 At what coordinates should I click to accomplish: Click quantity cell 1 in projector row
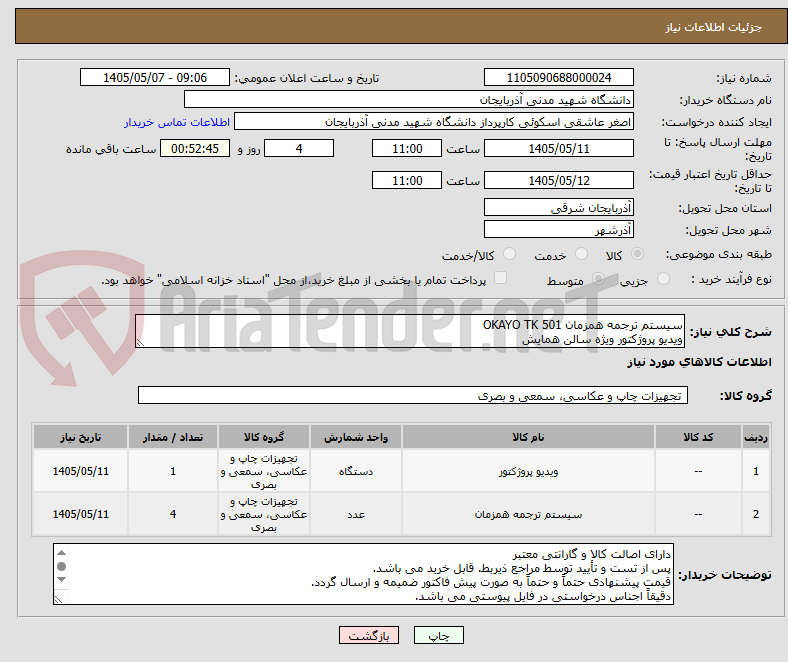pos(173,471)
